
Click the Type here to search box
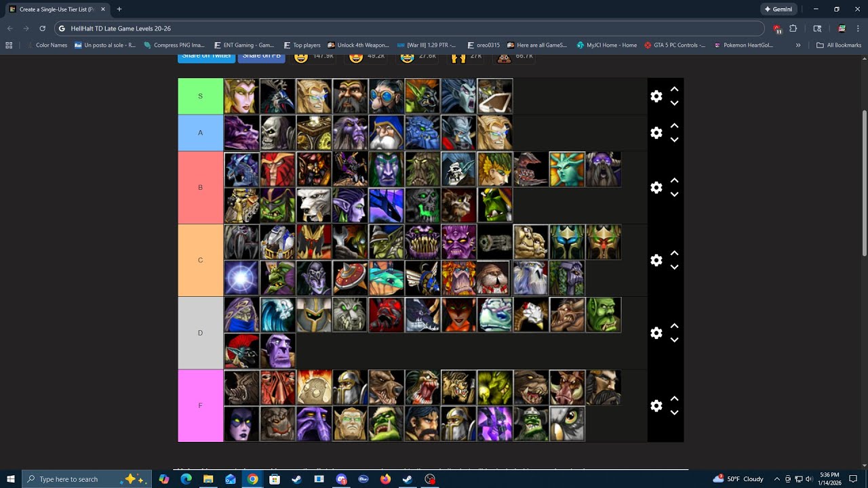[86, 479]
